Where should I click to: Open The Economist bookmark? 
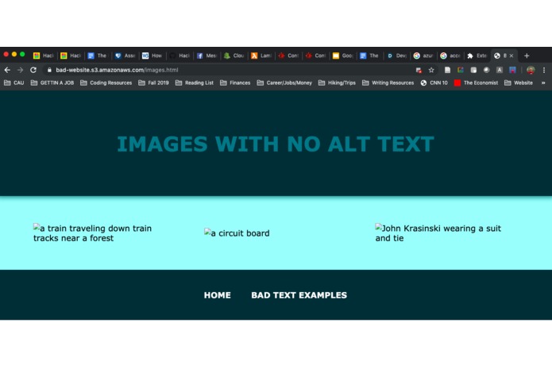[x=476, y=83]
